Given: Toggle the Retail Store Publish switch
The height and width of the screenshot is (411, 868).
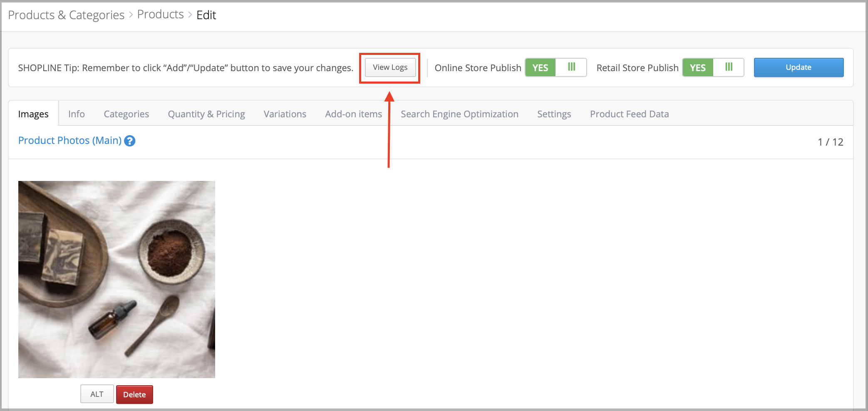Looking at the screenshot, I should pyautogui.click(x=713, y=67).
